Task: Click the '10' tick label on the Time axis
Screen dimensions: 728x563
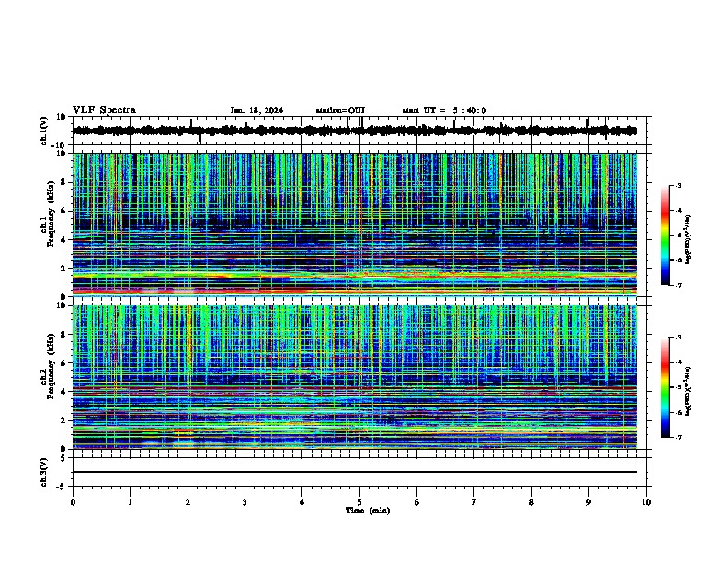Action: [646, 502]
